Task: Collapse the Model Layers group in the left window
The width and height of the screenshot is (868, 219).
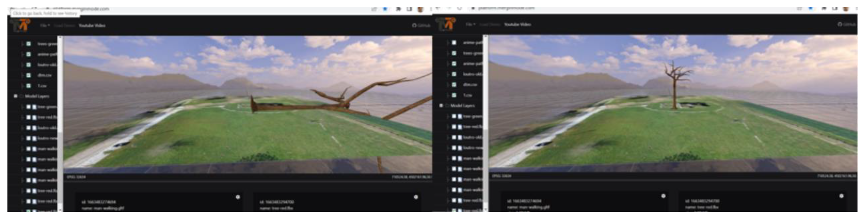Action: click(15, 96)
